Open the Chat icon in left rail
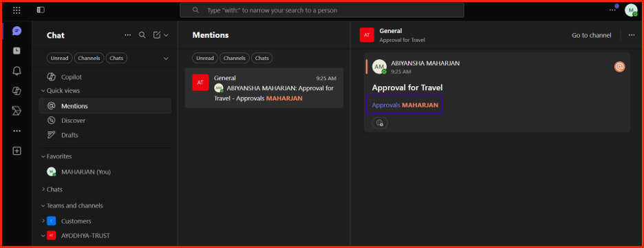Screen dimensions: 644x248 pyautogui.click(x=17, y=31)
